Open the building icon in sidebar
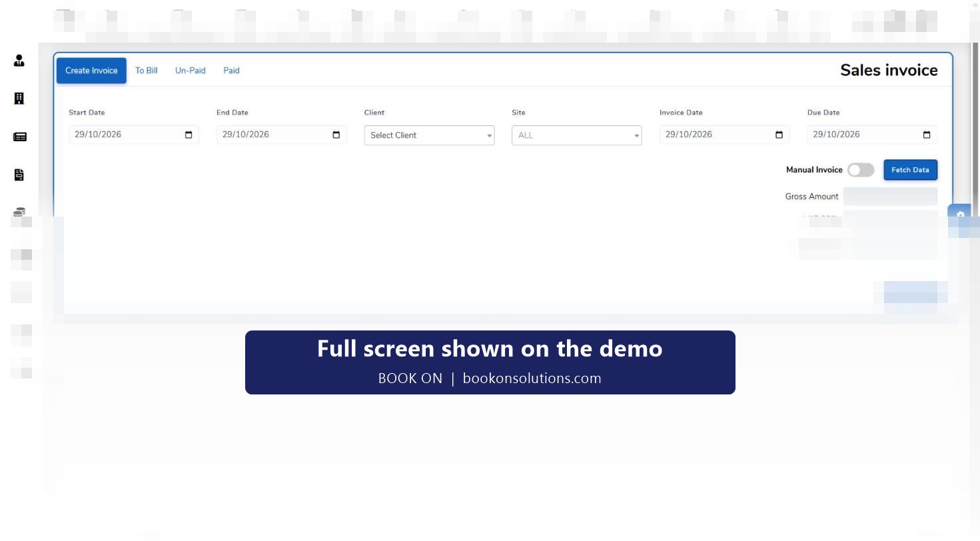Screen dimensions: 980x541 coord(19,99)
